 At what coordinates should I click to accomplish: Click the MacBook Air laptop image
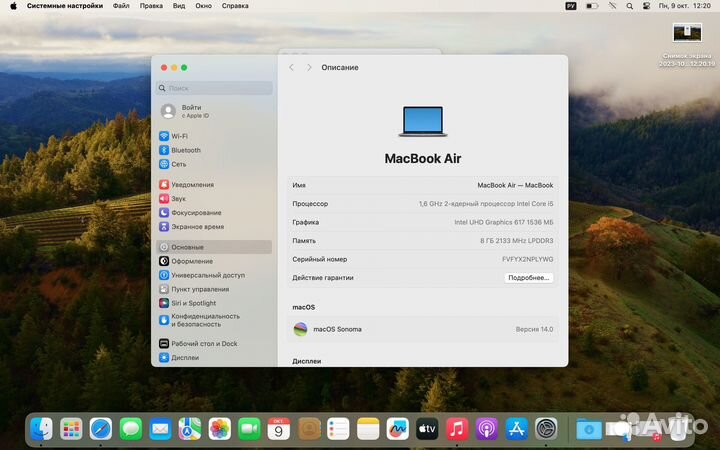pyautogui.click(x=423, y=121)
